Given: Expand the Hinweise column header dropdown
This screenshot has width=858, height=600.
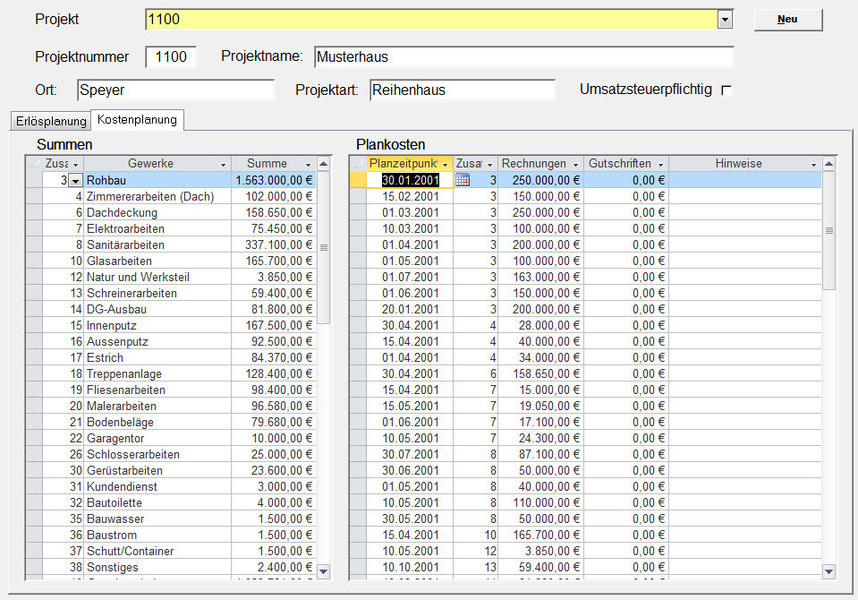Looking at the screenshot, I should (814, 164).
